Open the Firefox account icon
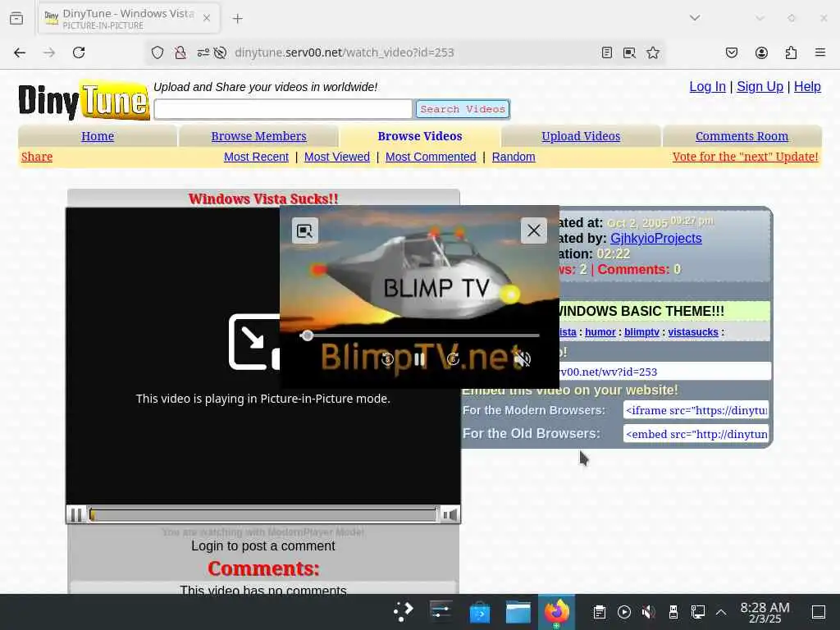 tap(761, 52)
